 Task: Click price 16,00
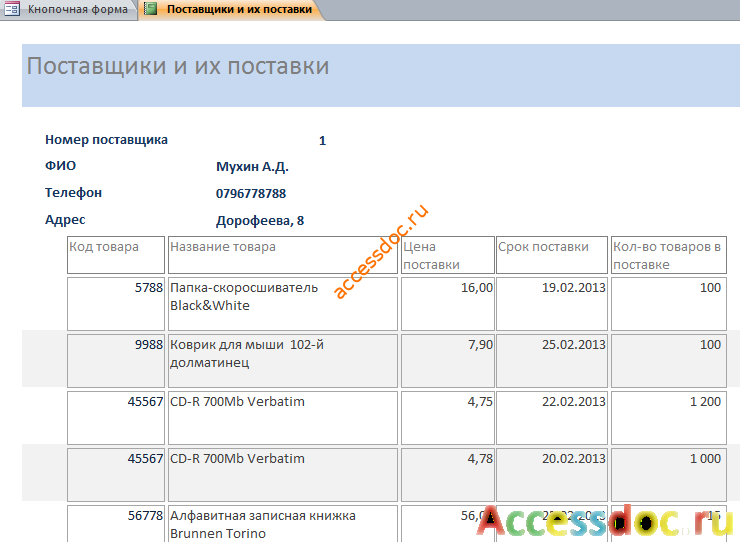tap(448, 304)
